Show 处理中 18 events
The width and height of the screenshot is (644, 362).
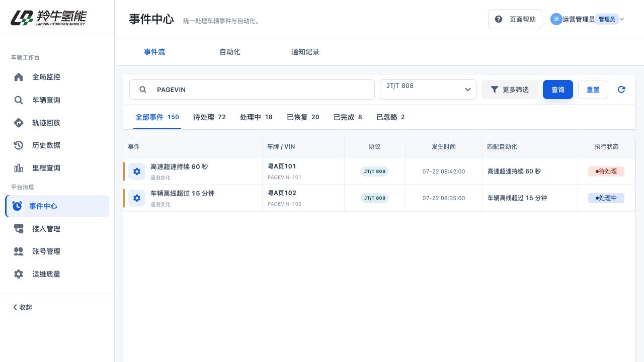[256, 117]
